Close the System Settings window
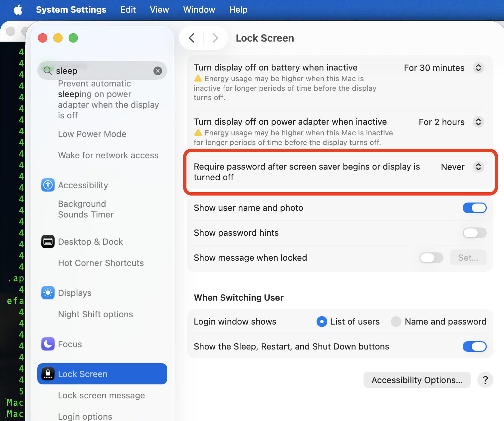The image size is (504, 421). 43,38
